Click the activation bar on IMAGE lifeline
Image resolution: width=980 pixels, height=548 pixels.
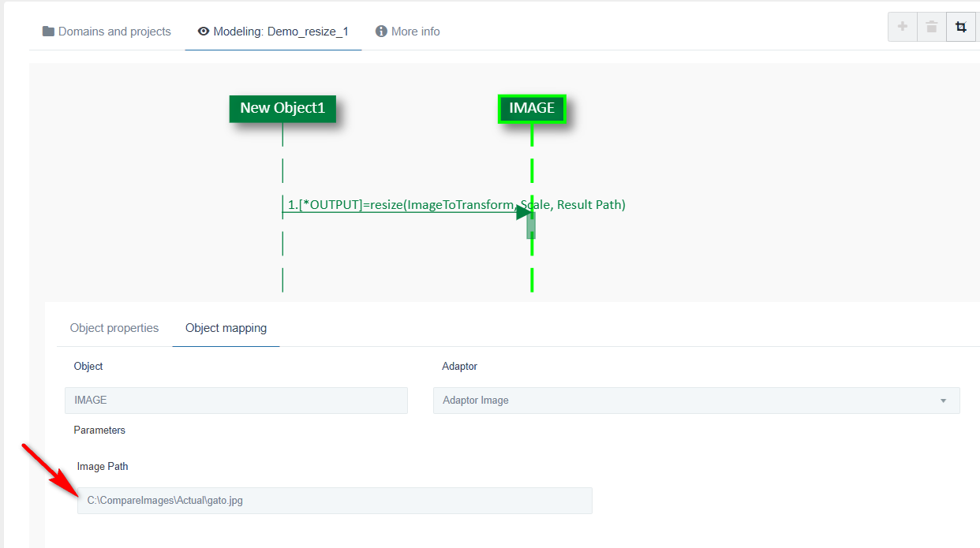(x=531, y=226)
